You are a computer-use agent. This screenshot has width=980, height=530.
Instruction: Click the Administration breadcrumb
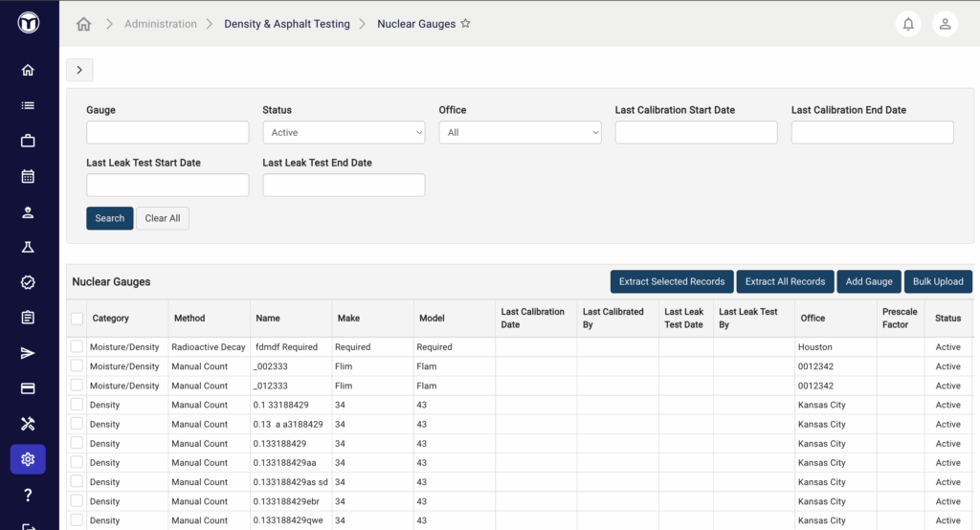click(160, 24)
